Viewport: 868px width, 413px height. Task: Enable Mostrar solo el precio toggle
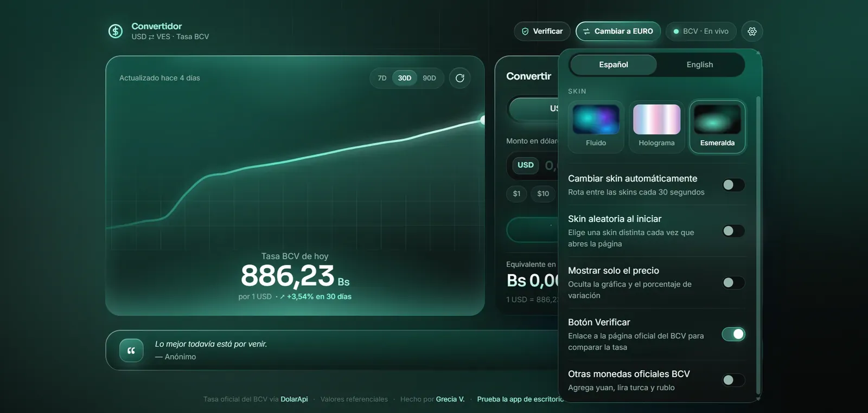pos(733,282)
